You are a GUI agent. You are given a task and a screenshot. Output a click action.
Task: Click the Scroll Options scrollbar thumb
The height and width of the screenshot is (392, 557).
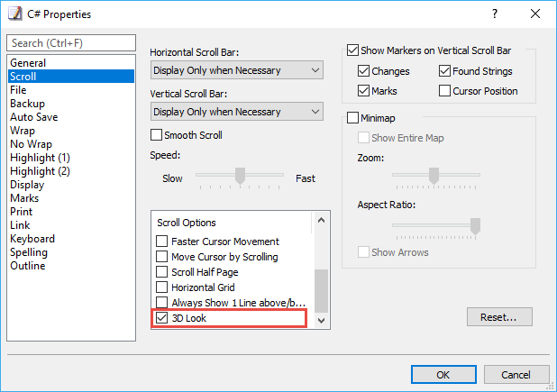(321, 291)
